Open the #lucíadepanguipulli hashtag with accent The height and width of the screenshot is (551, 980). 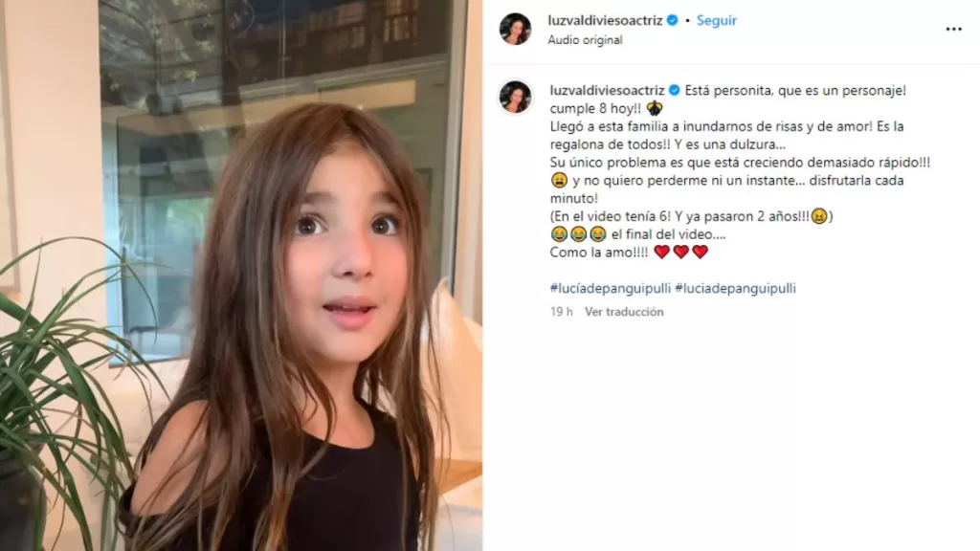tap(610, 288)
